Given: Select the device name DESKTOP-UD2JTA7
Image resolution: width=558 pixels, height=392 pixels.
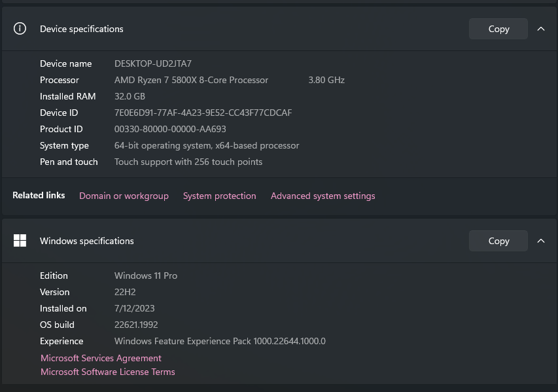Looking at the screenshot, I should tap(152, 63).
